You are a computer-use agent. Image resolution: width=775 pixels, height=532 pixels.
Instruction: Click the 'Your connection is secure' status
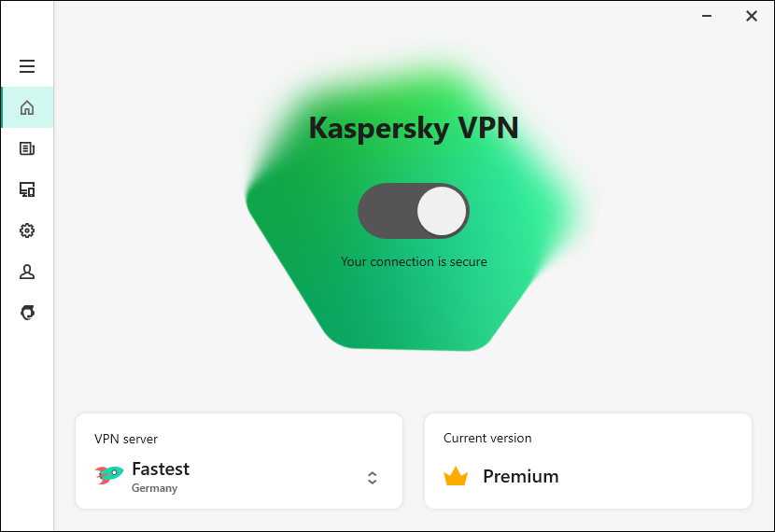point(414,262)
